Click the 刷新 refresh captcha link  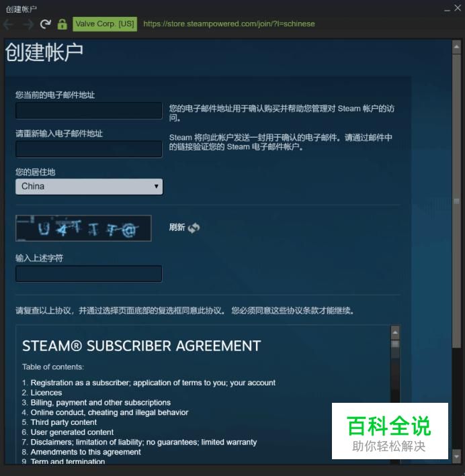[177, 228]
